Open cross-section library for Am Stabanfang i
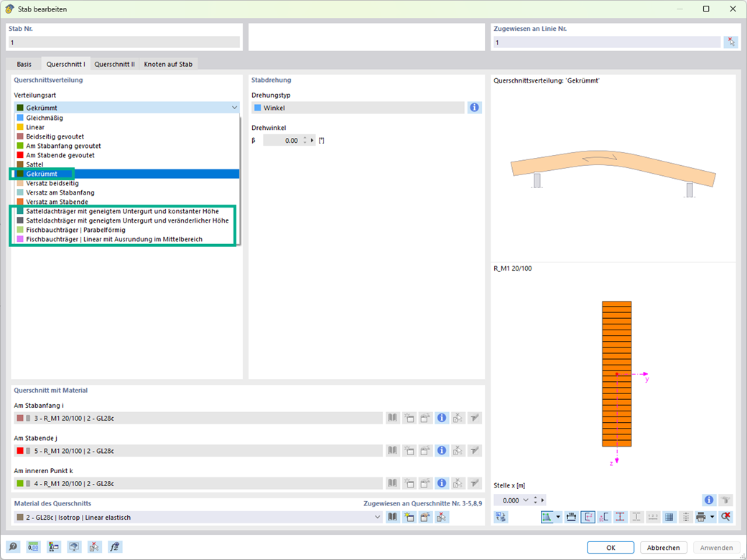The height and width of the screenshot is (560, 747). (x=393, y=418)
